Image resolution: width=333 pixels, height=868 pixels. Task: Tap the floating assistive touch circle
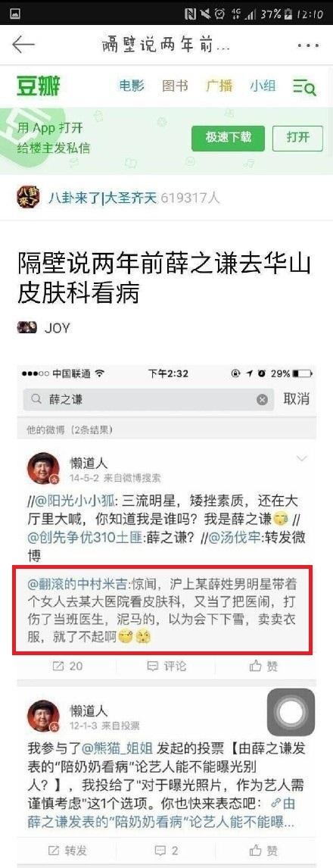tap(291, 713)
